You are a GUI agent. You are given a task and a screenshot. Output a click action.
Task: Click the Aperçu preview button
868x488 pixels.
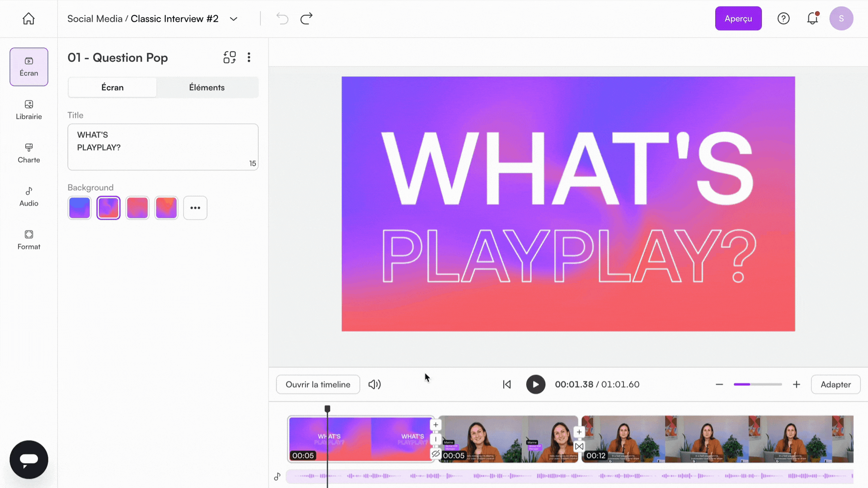pyautogui.click(x=738, y=19)
